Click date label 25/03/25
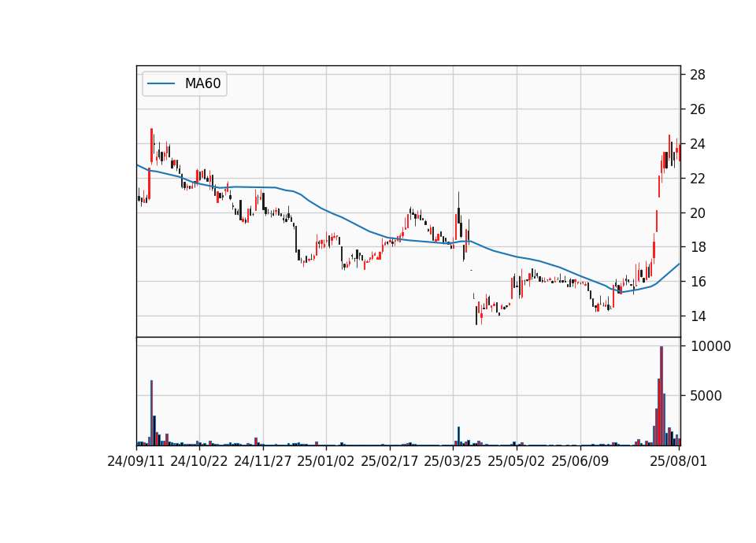The image size is (756, 543). coord(453,461)
